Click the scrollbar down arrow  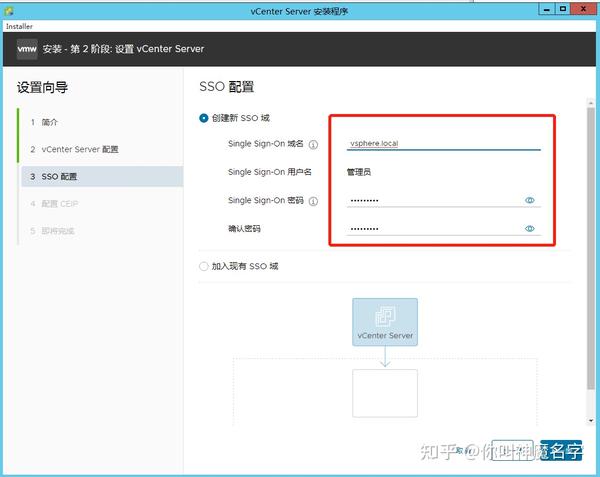[591, 420]
